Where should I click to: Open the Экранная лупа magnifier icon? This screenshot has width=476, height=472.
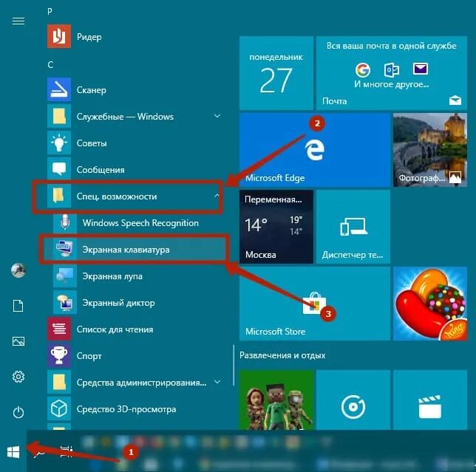coord(64,276)
